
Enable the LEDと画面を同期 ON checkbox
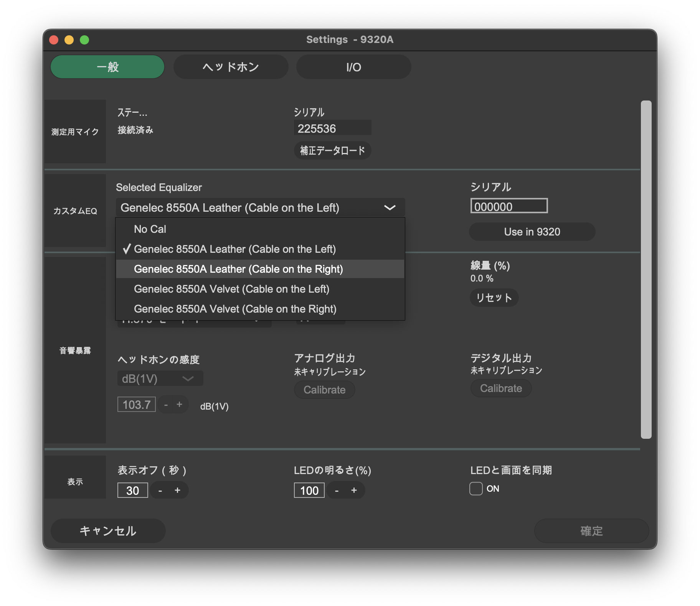476,489
